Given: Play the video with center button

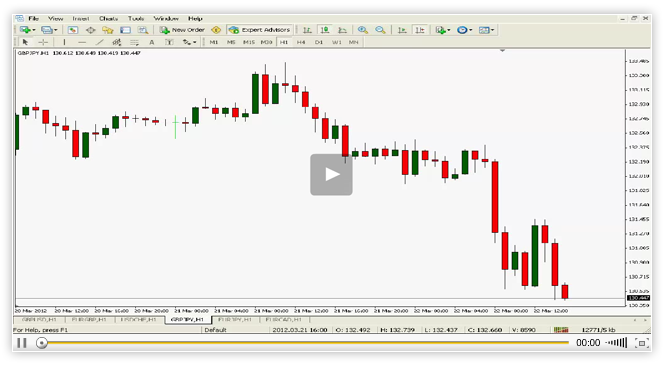Looking at the screenshot, I should 331,175.
